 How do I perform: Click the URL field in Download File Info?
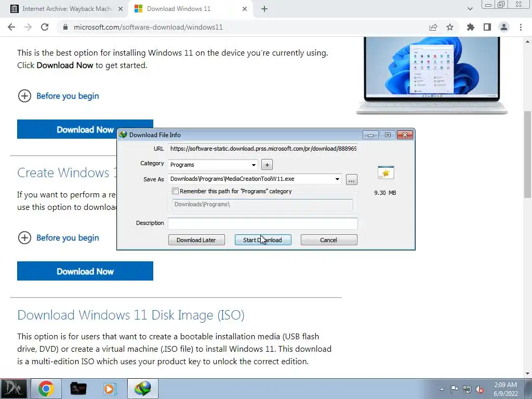click(262, 149)
